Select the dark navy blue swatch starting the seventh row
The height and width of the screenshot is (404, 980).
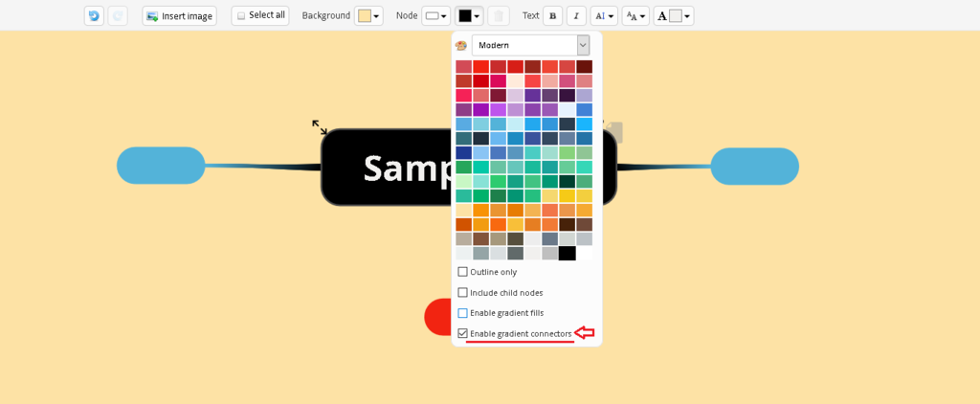tap(464, 152)
